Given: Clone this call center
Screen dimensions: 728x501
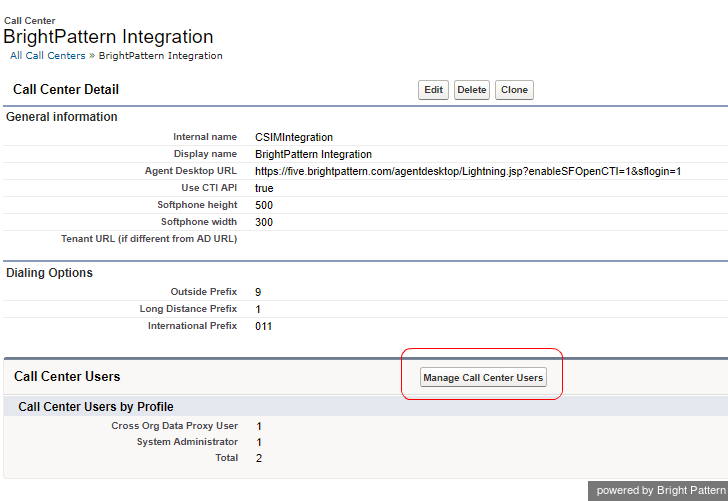Looking at the screenshot, I should 514,90.
